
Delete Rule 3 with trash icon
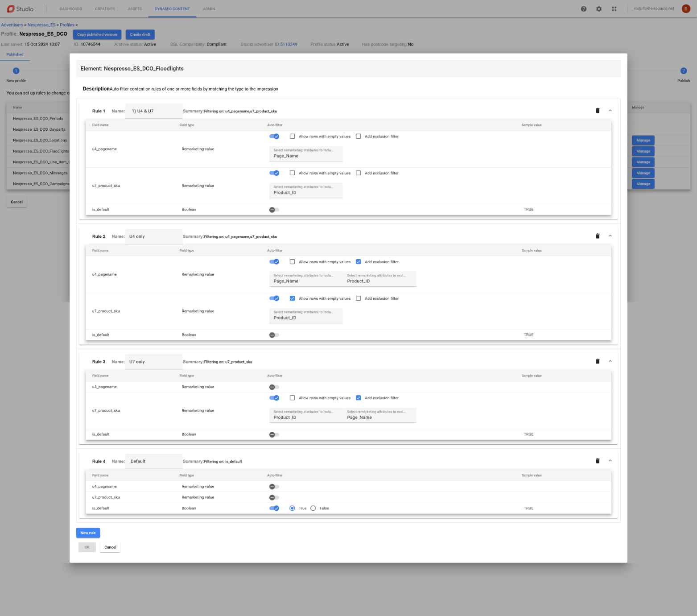tap(598, 361)
